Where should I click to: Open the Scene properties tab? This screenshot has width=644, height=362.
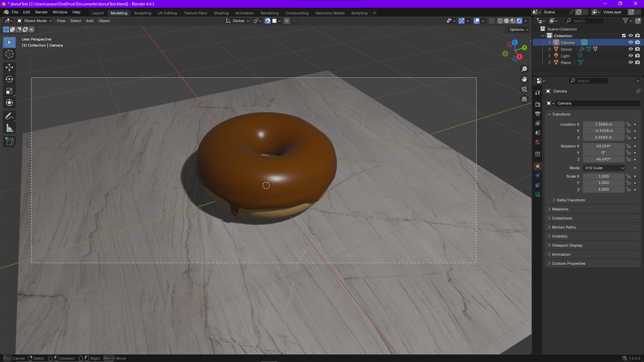(538, 133)
